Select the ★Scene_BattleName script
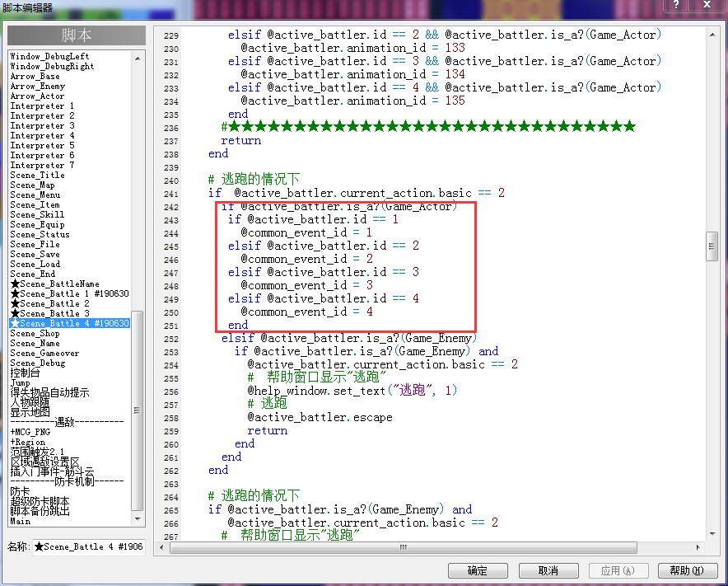The image size is (728, 586). pyautogui.click(x=55, y=284)
